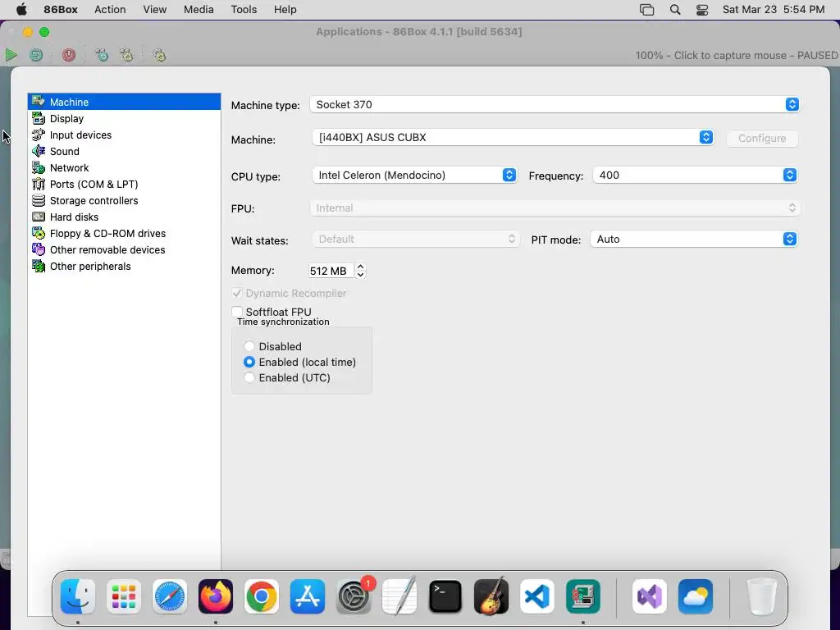Open the Network settings category
This screenshot has width=840, height=630.
click(125, 167)
